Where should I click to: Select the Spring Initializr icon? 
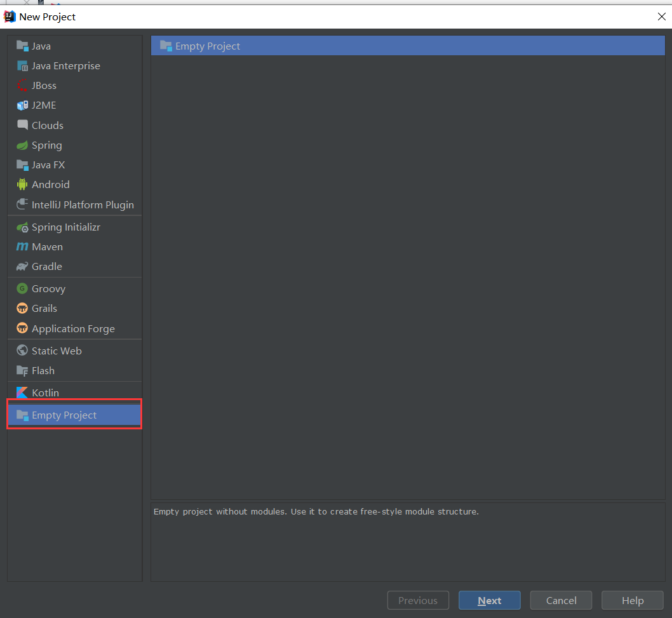click(x=22, y=227)
